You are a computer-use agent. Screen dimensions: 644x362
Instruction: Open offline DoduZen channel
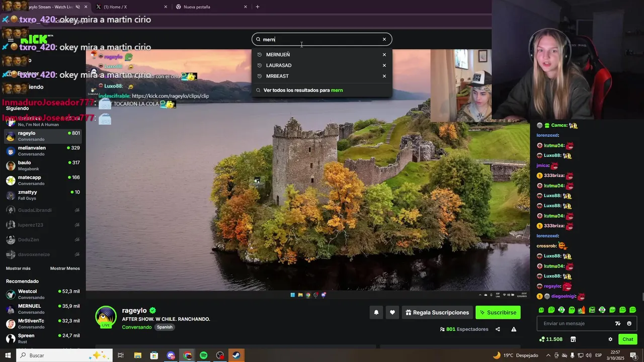[43, 240]
